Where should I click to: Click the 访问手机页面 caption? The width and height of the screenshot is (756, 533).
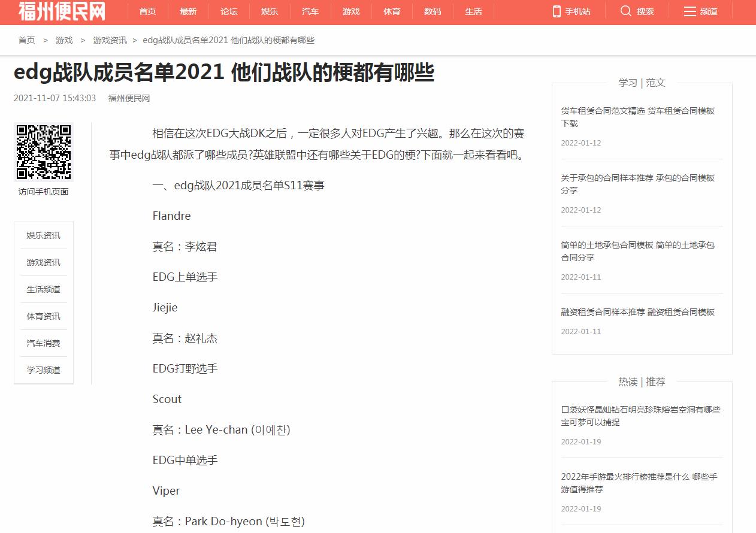[x=43, y=192]
